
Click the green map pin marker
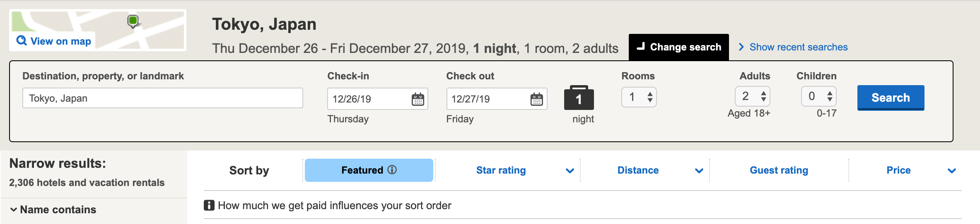click(x=133, y=21)
